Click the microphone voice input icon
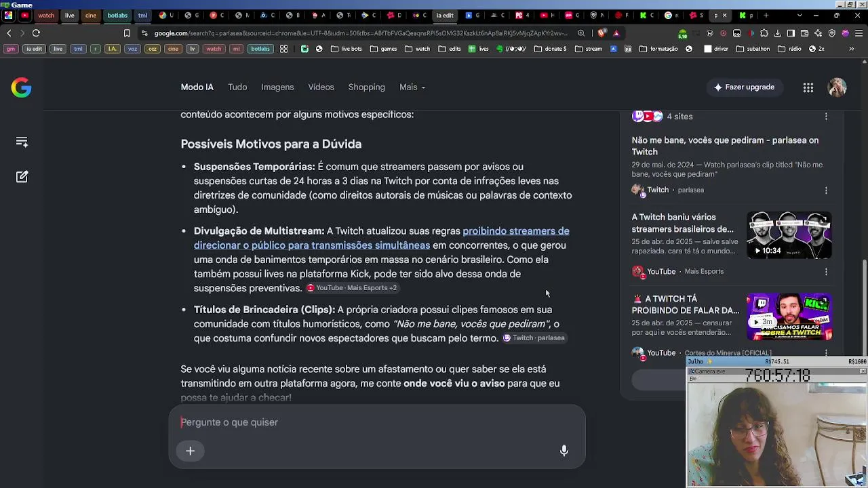Image resolution: width=868 pixels, height=488 pixels. [x=564, y=451]
